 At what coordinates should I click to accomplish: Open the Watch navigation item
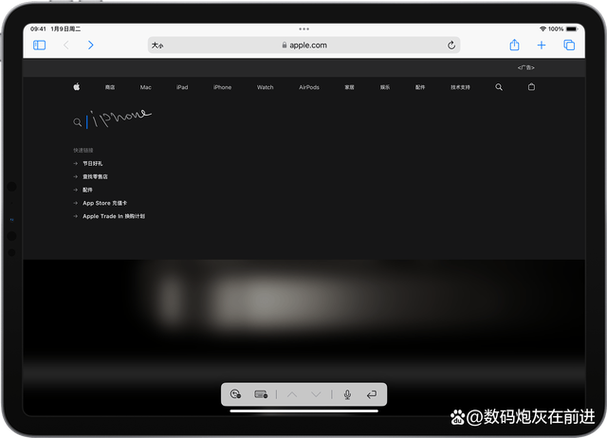(x=265, y=88)
